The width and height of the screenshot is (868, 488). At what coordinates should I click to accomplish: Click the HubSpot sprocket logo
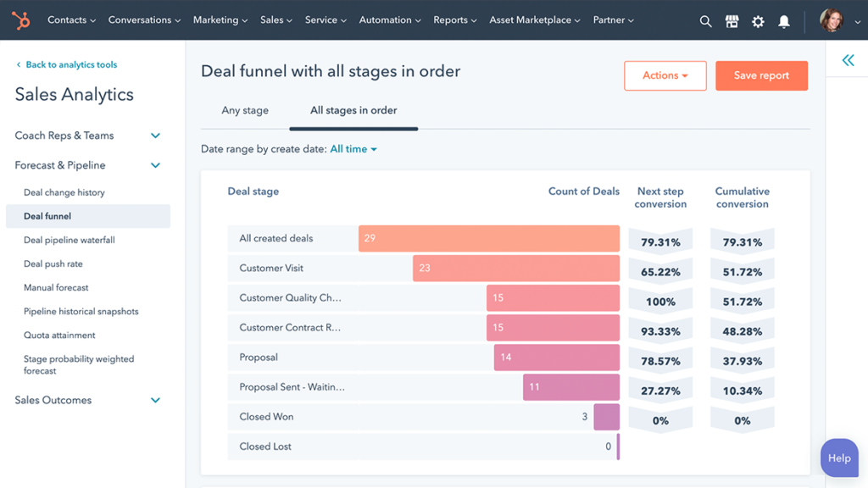pos(20,19)
